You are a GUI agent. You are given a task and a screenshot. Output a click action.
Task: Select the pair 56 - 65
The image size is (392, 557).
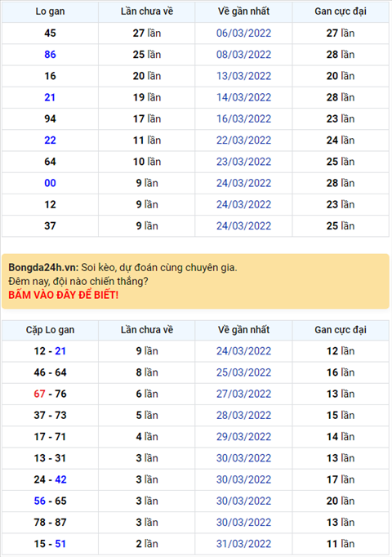pyautogui.click(x=50, y=501)
